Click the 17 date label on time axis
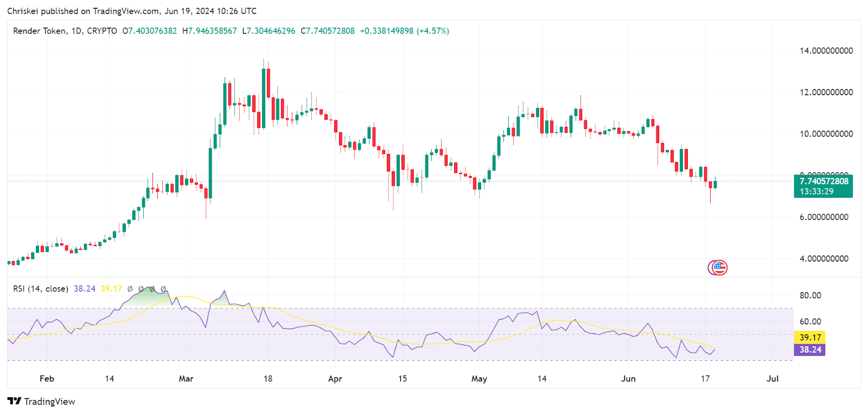The image size is (868, 414). (705, 379)
